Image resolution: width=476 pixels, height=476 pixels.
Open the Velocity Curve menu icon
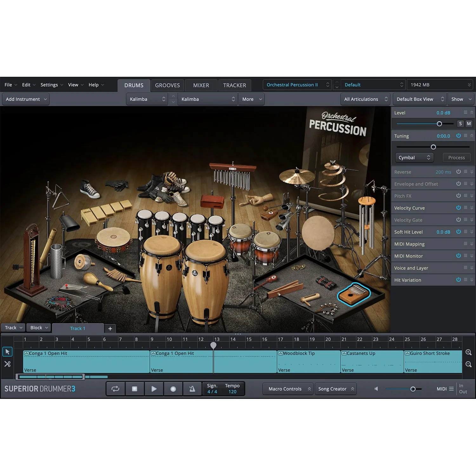466,208
